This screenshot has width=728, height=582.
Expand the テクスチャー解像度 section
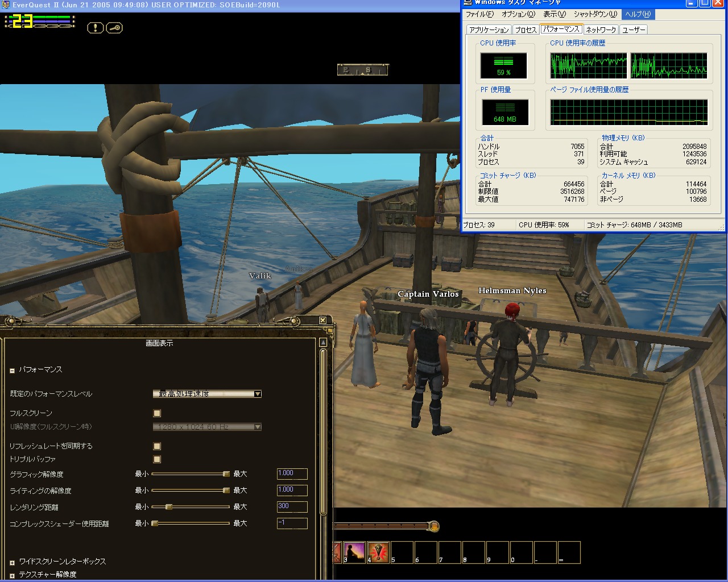click(x=12, y=576)
